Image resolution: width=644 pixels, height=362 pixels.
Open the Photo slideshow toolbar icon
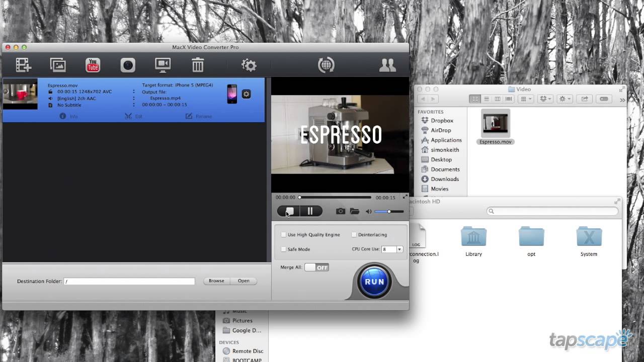pyautogui.click(x=58, y=65)
